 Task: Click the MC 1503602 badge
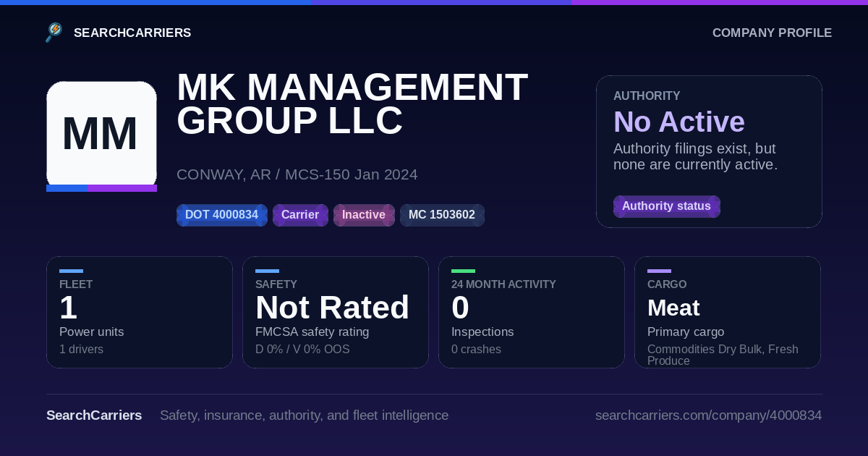442,215
